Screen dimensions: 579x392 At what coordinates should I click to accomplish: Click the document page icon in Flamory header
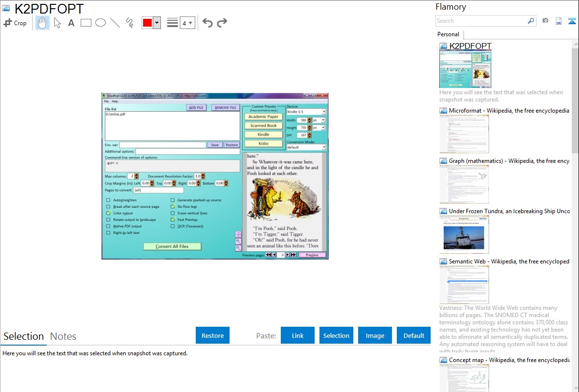coord(559,21)
